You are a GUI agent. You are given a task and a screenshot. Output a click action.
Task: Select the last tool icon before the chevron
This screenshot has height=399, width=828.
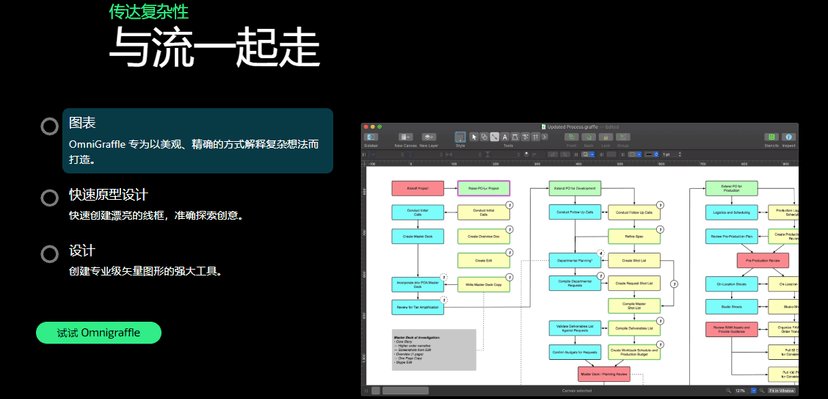535,137
